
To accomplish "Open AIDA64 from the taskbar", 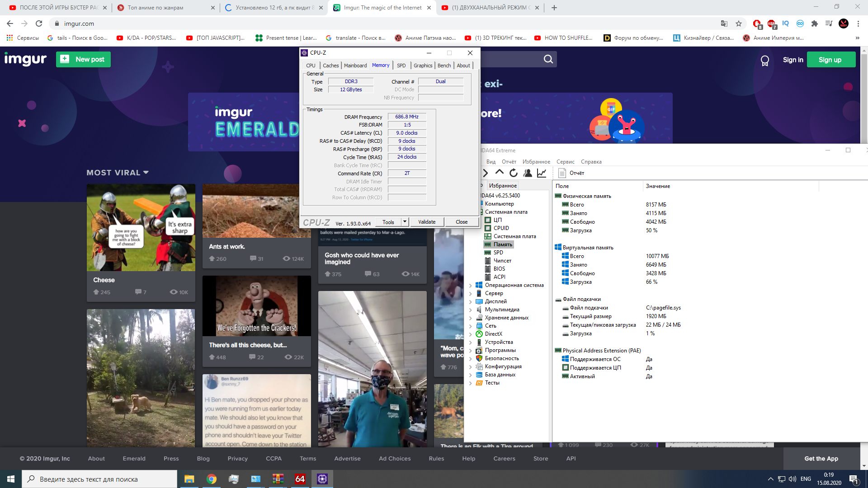I will 300,479.
